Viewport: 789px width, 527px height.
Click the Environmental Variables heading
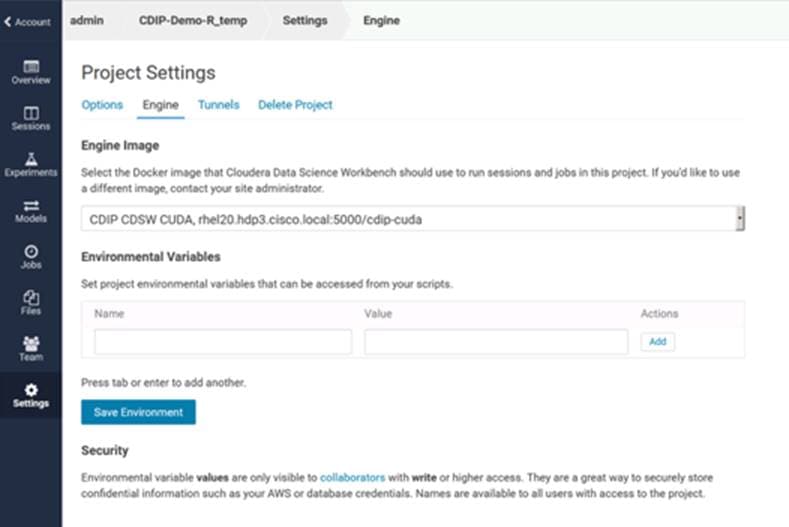[151, 257]
